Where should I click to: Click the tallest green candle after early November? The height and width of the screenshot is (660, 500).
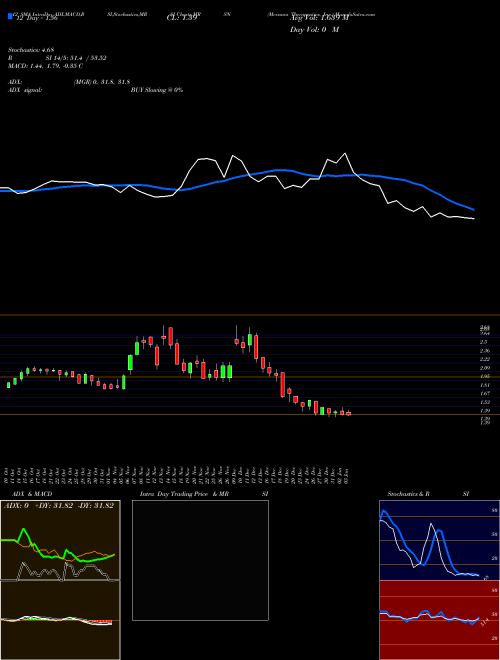click(130, 363)
